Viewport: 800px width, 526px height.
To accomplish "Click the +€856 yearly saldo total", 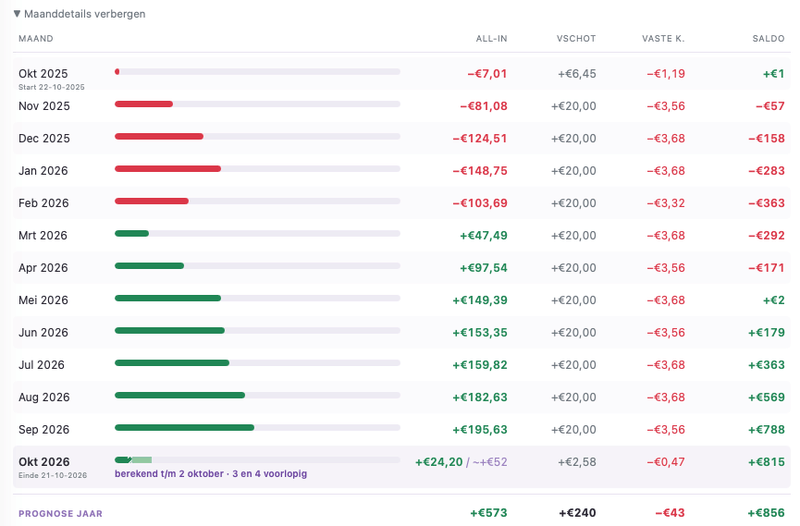I will (766, 513).
